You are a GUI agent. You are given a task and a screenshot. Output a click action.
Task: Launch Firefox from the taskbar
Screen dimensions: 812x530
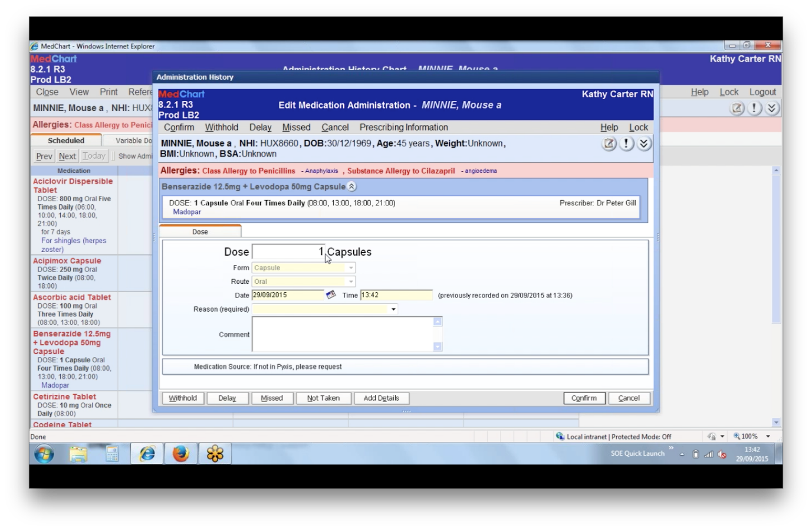[x=181, y=454]
